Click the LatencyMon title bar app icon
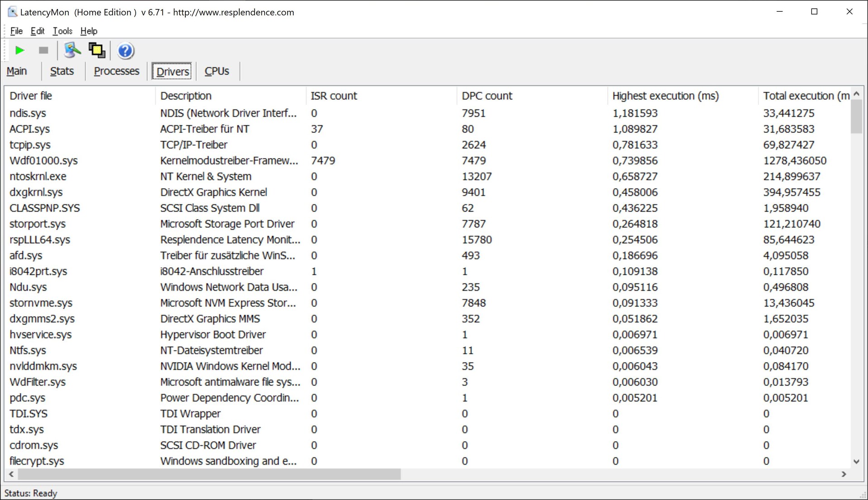 click(x=12, y=12)
